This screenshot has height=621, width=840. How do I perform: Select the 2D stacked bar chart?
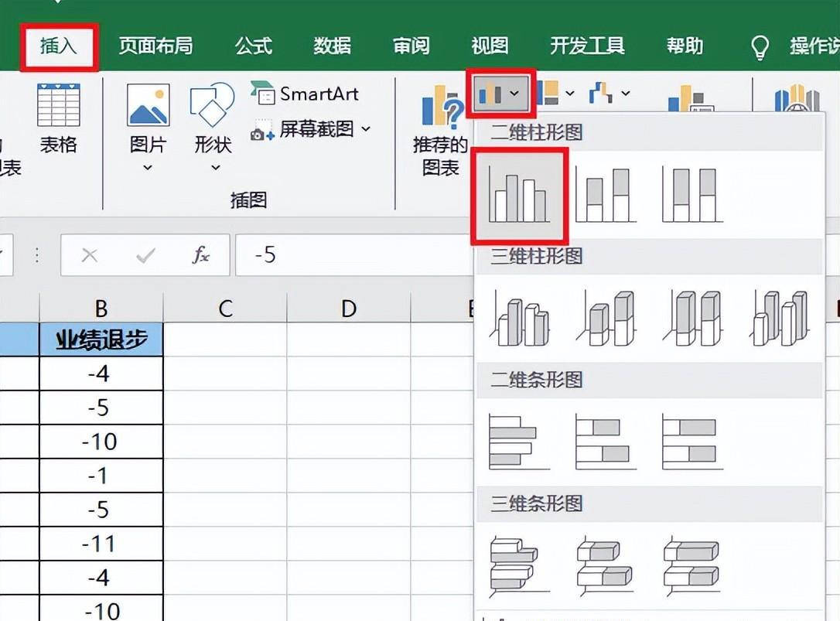(606, 442)
